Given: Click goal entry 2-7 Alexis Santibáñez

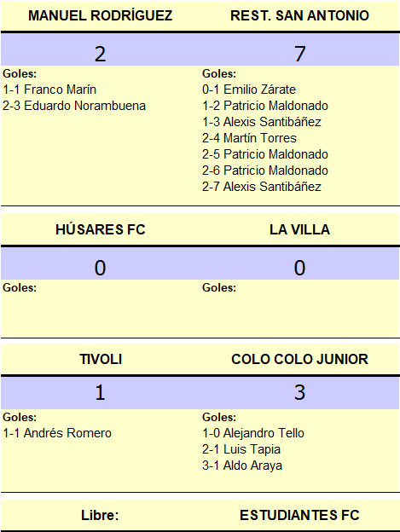Looking at the screenshot, I should click(262, 187).
